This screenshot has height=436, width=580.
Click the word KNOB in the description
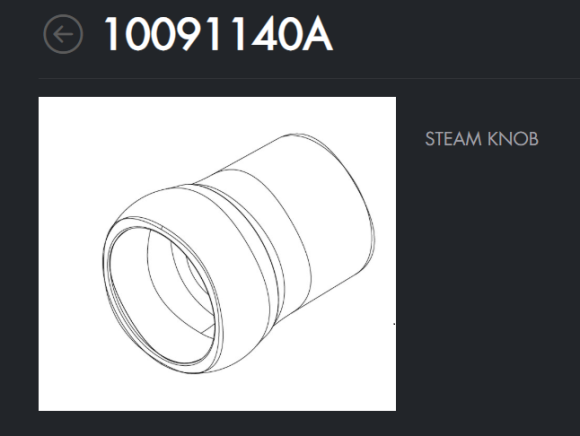513,139
